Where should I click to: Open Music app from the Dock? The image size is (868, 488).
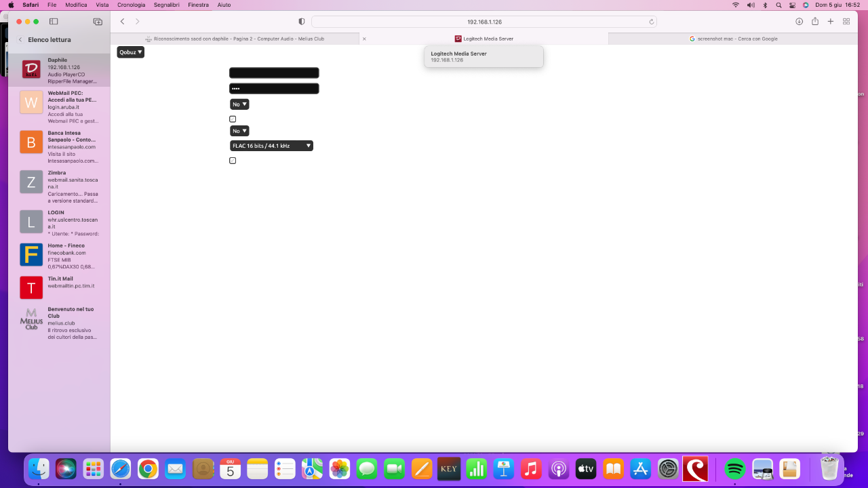pos(531,468)
